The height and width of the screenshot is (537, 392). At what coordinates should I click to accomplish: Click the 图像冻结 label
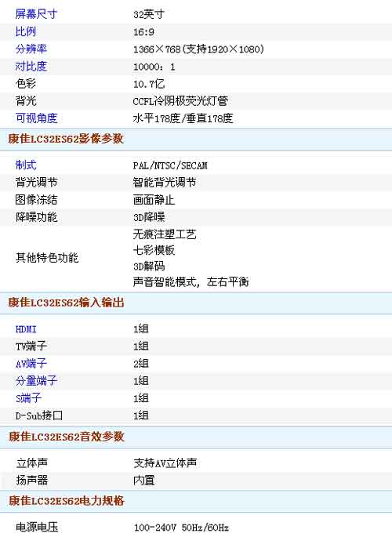(x=36, y=199)
